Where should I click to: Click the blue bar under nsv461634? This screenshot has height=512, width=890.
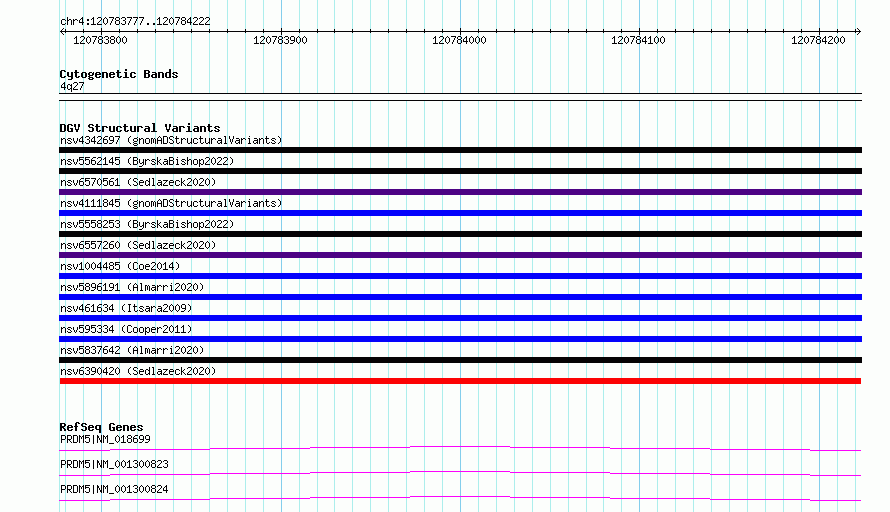460,318
